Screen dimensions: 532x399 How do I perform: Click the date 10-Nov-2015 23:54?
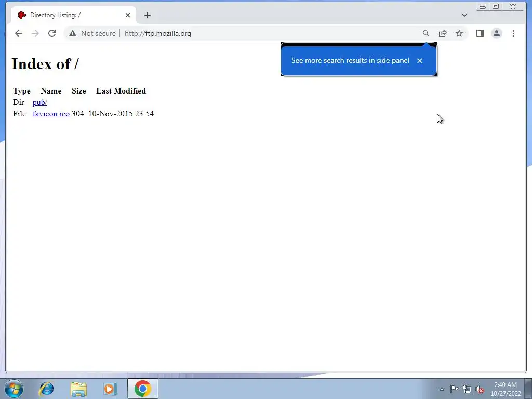121,114
